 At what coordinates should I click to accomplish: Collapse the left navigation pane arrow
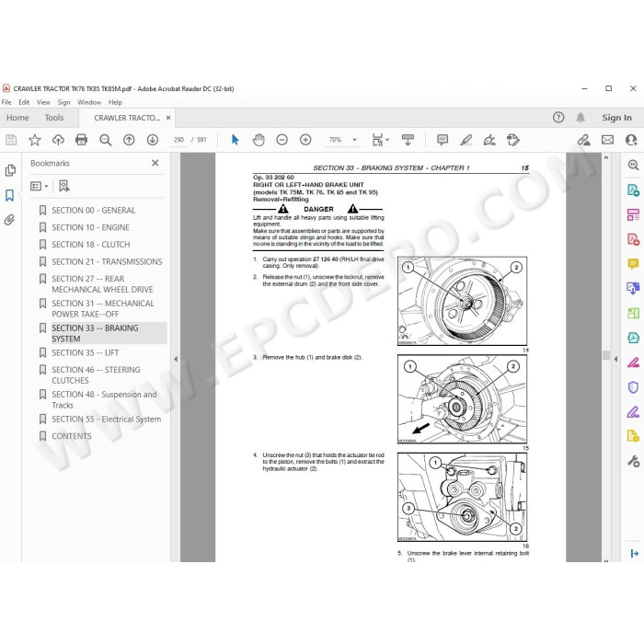[176, 359]
